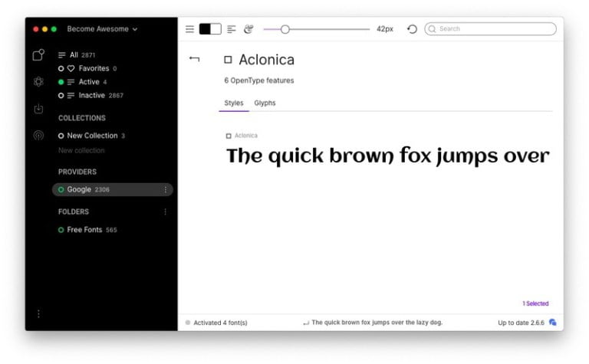Tick the small Aclonica style checkbox

click(229, 136)
